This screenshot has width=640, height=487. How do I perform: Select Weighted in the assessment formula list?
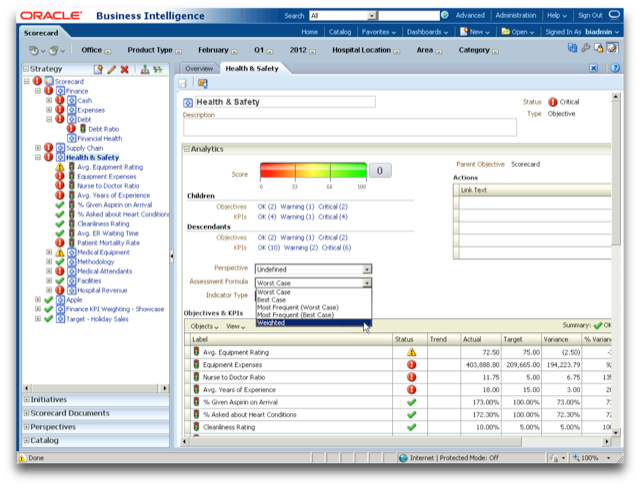click(270, 323)
